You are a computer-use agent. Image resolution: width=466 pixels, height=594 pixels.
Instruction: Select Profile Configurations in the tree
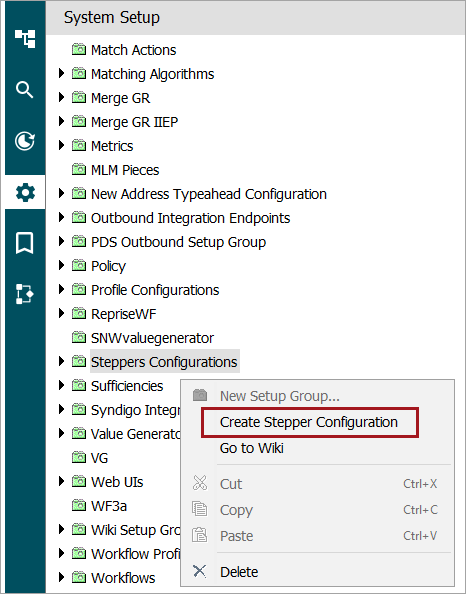pos(155,290)
